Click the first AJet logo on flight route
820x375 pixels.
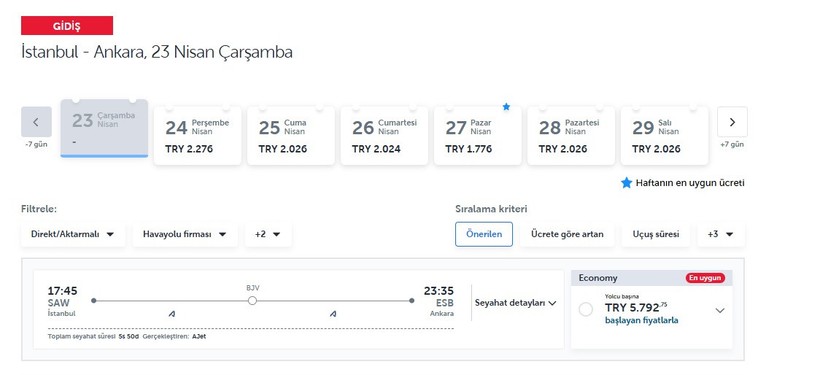[x=172, y=314]
